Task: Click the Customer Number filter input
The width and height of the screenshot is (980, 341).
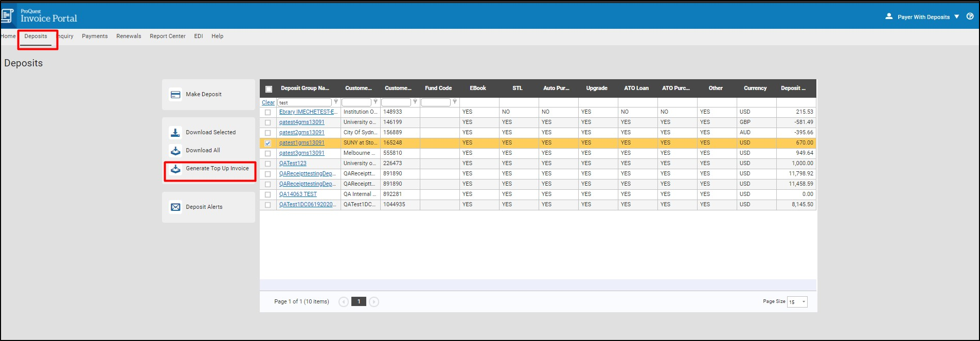Action: coord(396,102)
